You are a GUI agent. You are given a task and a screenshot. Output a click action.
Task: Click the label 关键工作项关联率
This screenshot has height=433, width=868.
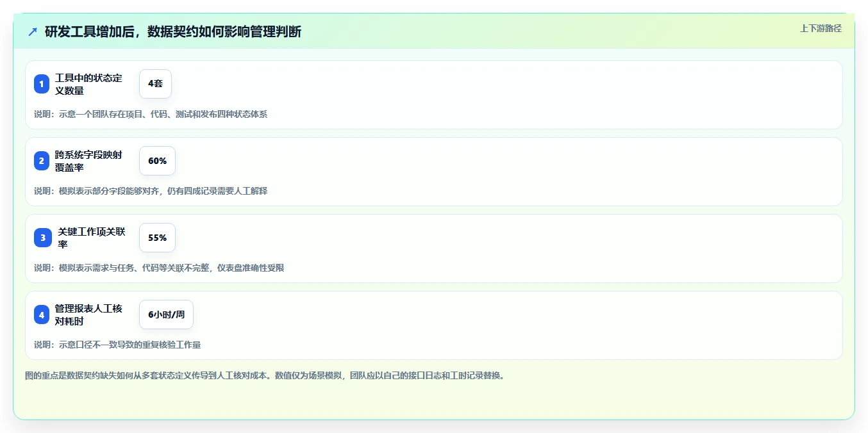[91, 238]
